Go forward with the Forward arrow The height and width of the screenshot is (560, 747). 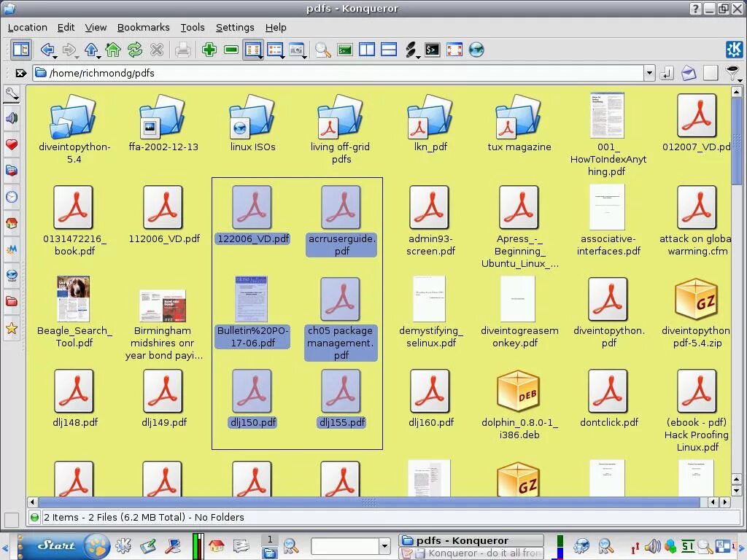click(69, 49)
